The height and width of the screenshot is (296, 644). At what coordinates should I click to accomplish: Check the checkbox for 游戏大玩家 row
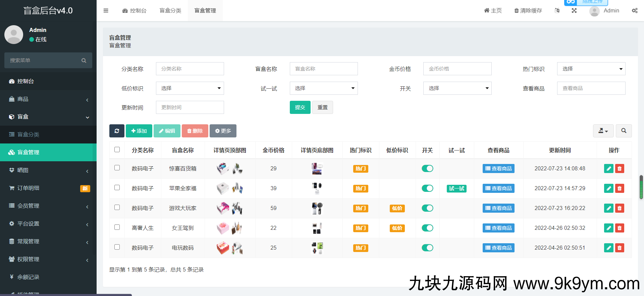point(117,208)
